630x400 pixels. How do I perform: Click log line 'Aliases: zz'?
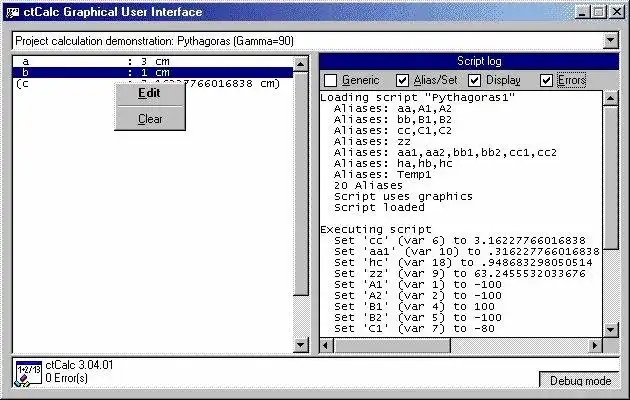[372, 142]
